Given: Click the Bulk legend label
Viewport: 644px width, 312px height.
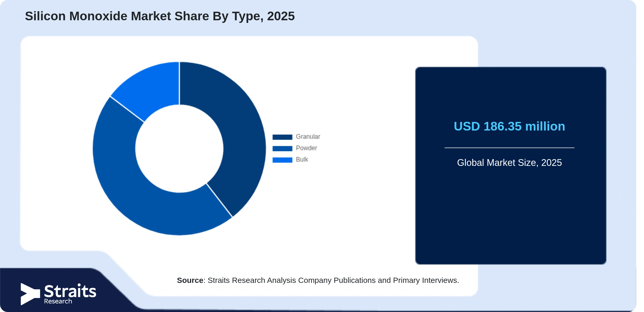Looking at the screenshot, I should click(x=302, y=160).
